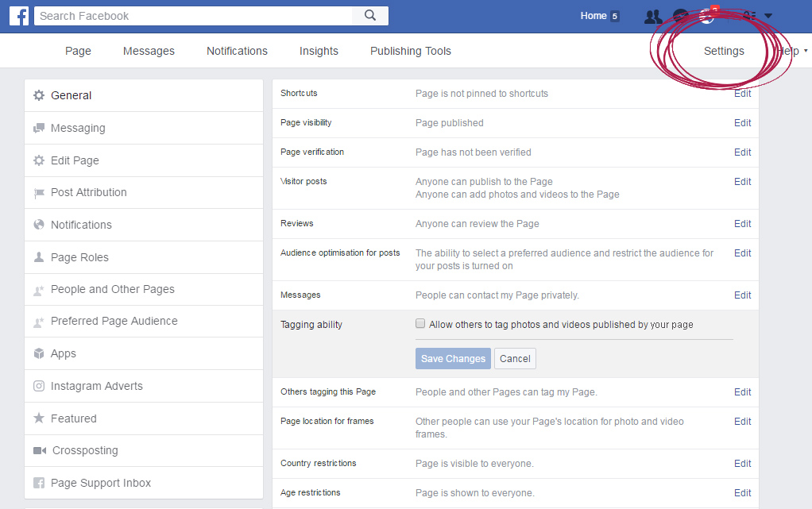Open Page Roles label in sidebar

click(x=79, y=257)
